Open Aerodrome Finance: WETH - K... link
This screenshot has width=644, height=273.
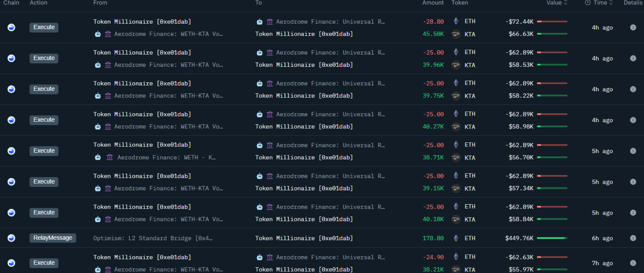(x=166, y=157)
